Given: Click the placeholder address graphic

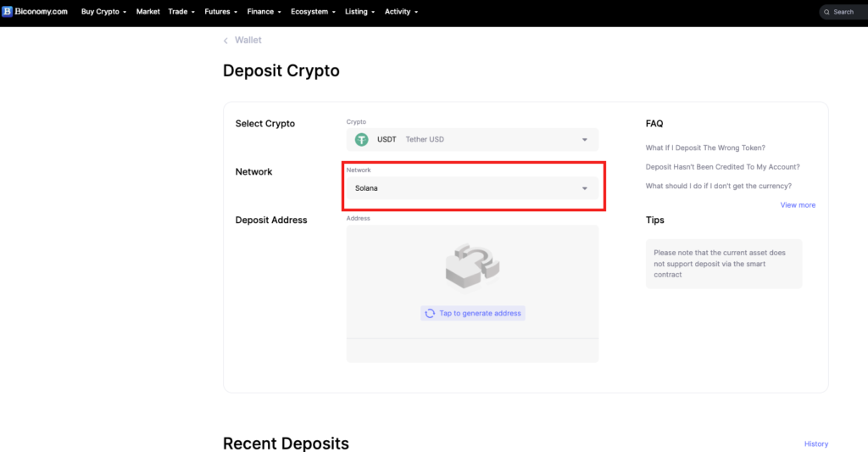Looking at the screenshot, I should [472, 266].
